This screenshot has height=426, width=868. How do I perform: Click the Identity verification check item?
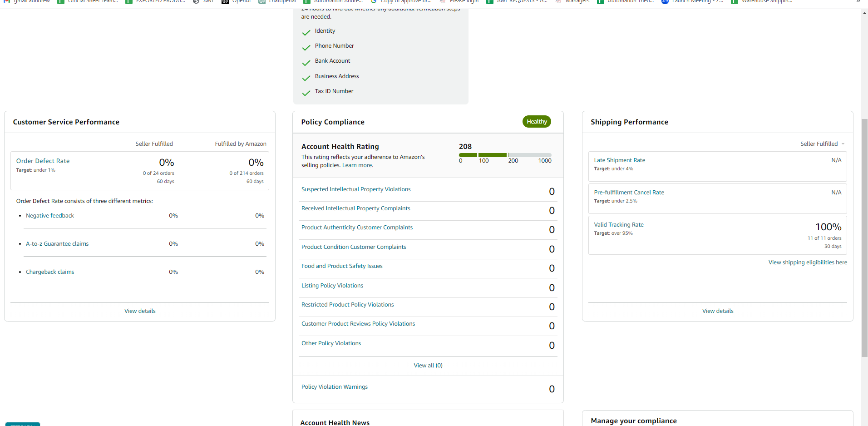tap(325, 31)
